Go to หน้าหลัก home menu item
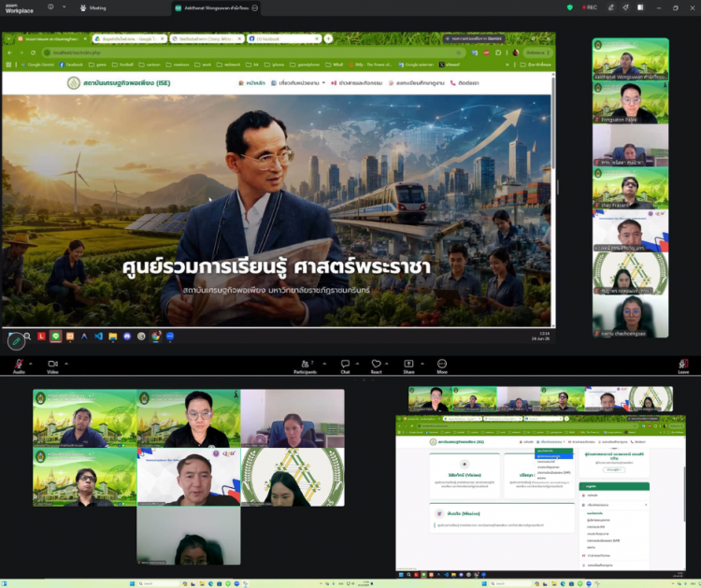701x588 pixels. tap(251, 83)
